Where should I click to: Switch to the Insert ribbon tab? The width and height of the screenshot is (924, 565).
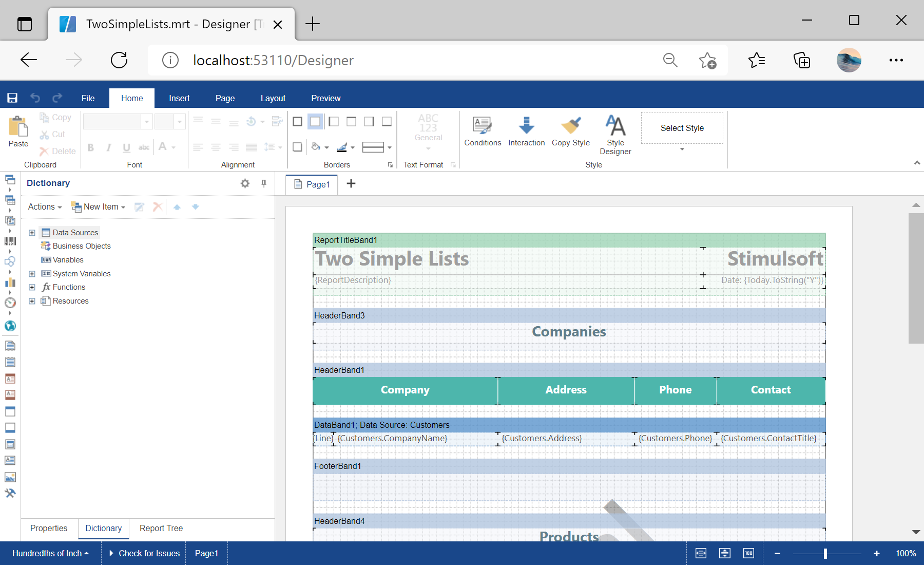pos(179,98)
